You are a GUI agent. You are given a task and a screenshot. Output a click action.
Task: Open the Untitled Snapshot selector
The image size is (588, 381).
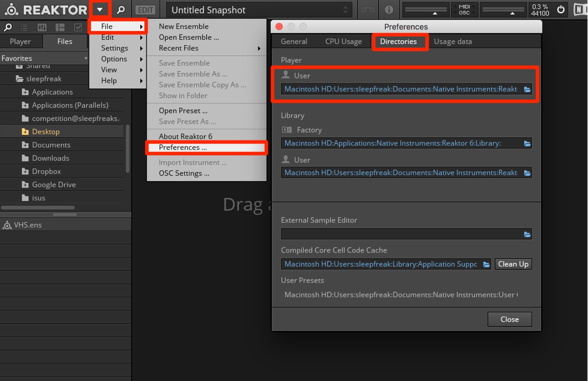coord(260,10)
